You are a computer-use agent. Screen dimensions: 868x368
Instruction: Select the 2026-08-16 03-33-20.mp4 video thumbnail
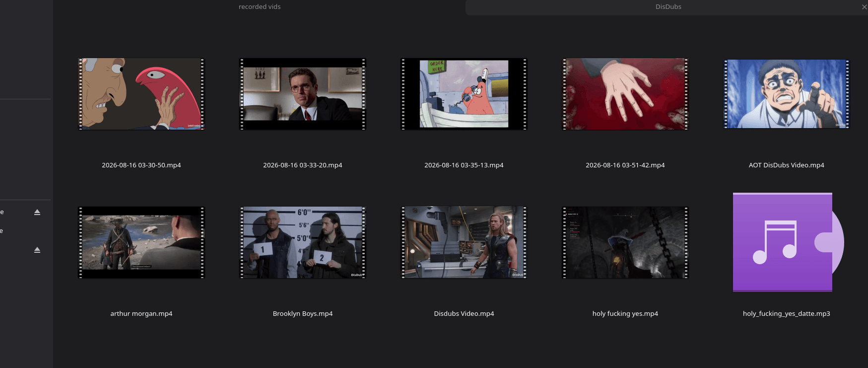[x=303, y=94]
